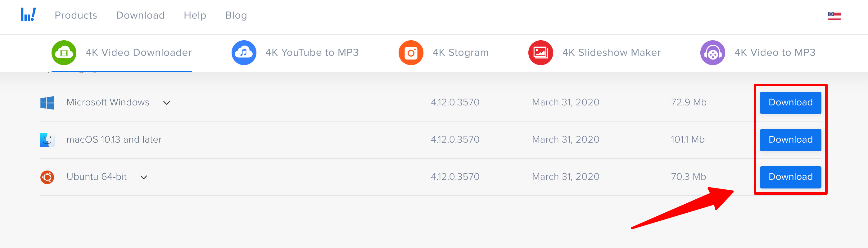Download the macOS 10.13 and later version

[790, 139]
